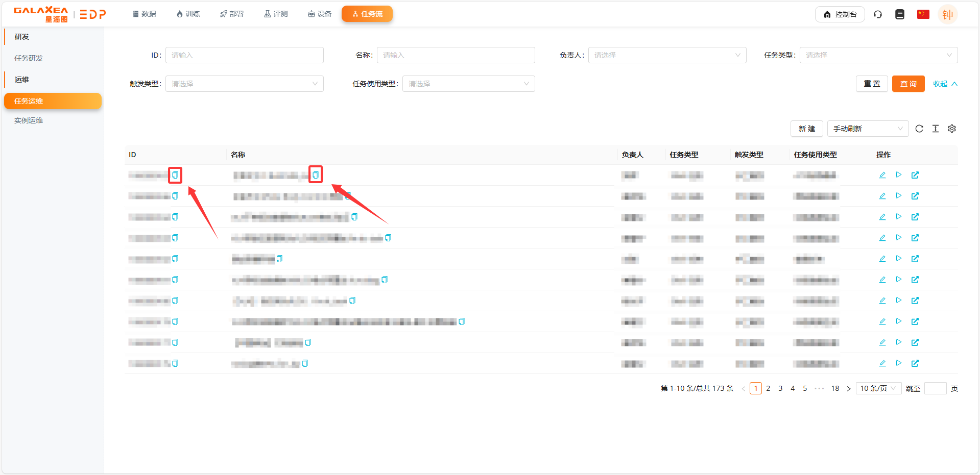The image size is (980, 475).
Task: Switch to the 训练 top menu tab
Action: 188,14
